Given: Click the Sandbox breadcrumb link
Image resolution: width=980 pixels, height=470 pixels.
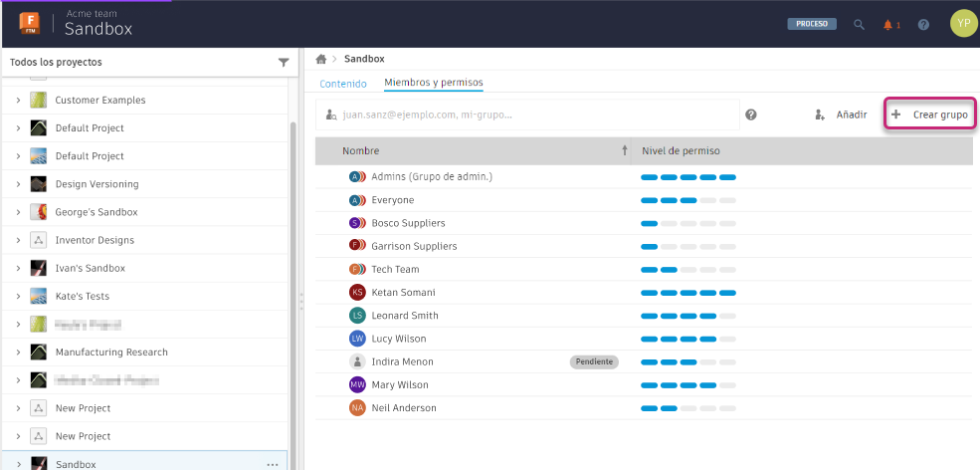Looking at the screenshot, I should click(x=364, y=59).
